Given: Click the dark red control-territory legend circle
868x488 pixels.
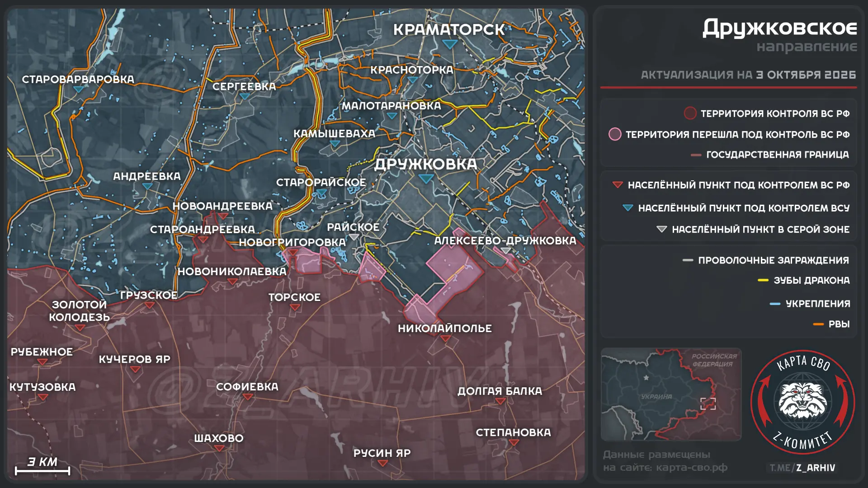Looking at the screenshot, I should pyautogui.click(x=690, y=113).
